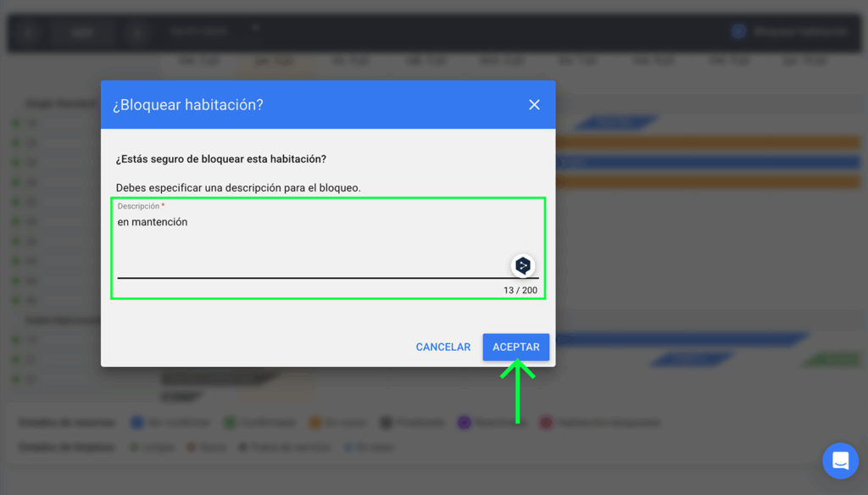Confirm the block with ACEPTAR
Image resolution: width=868 pixels, height=495 pixels.
tap(515, 347)
